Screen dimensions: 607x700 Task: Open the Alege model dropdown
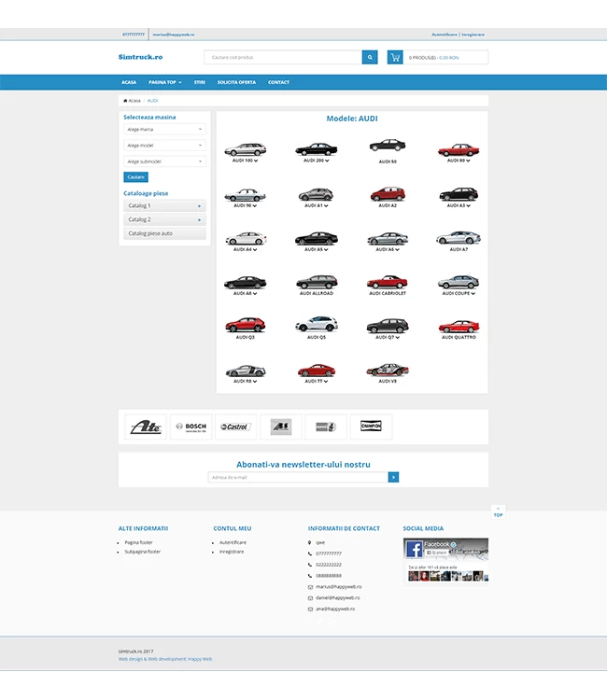point(164,146)
